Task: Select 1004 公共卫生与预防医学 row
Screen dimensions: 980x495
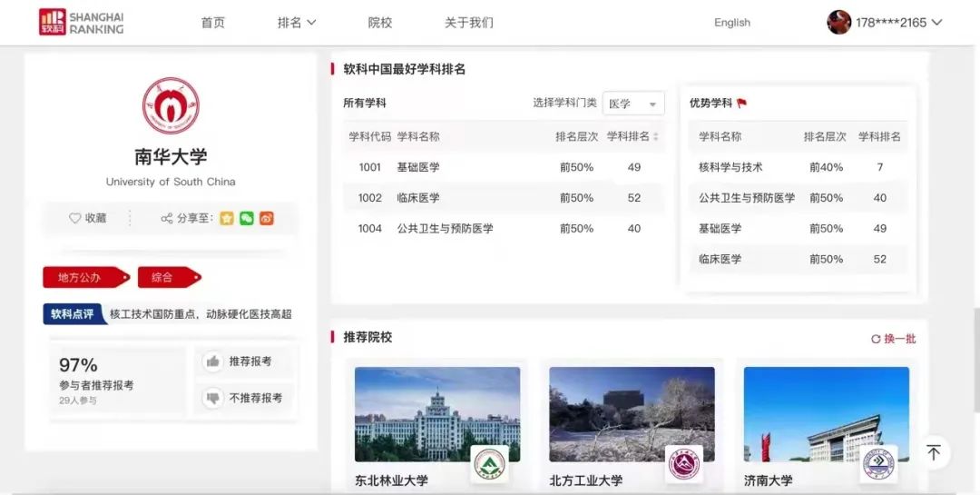Action: (x=504, y=228)
